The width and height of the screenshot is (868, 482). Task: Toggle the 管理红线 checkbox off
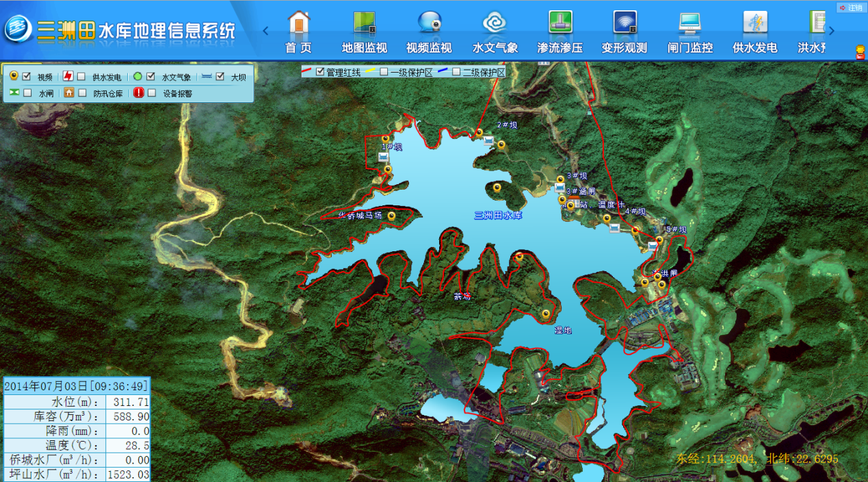coord(320,72)
